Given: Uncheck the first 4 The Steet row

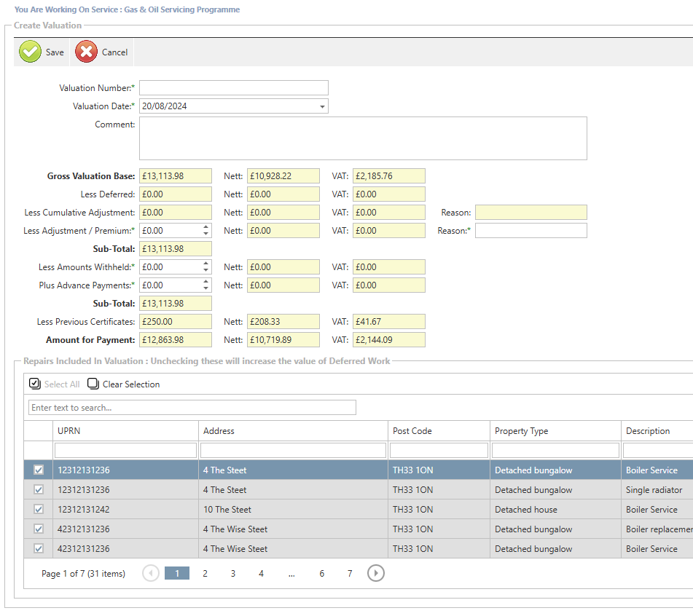Looking at the screenshot, I should [x=39, y=470].
